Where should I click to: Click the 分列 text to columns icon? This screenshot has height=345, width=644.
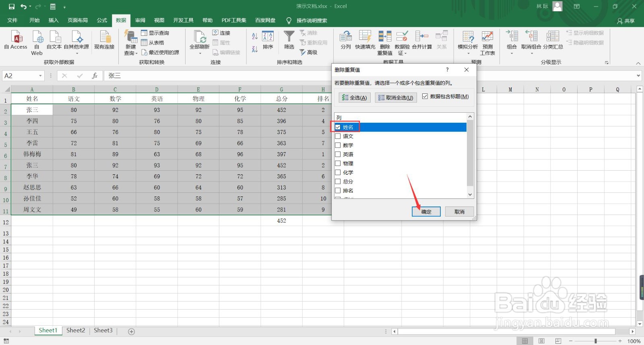(346, 37)
